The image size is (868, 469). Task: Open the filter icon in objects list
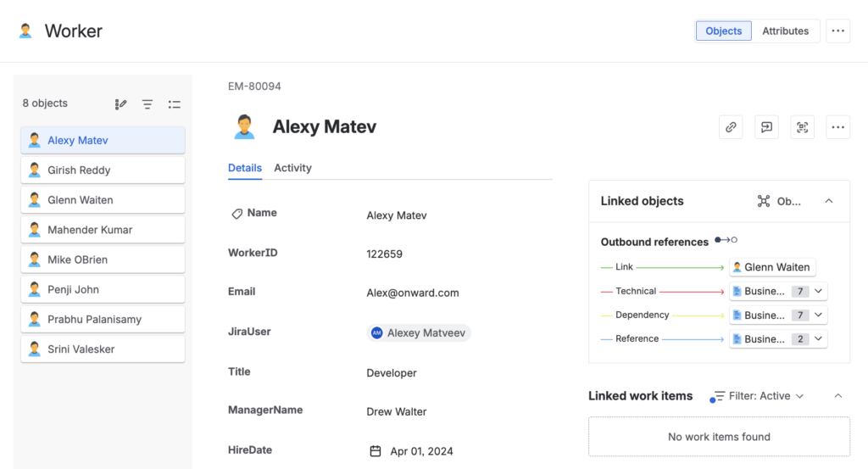click(x=147, y=104)
